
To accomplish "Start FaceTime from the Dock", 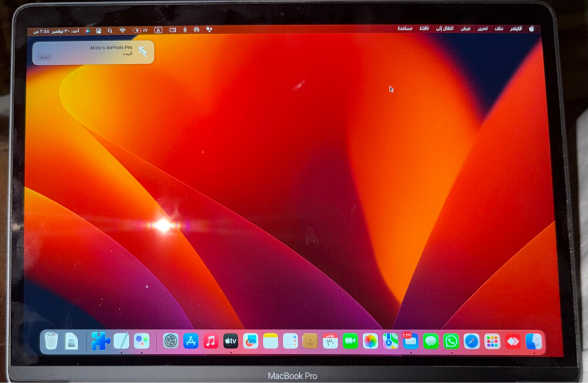I will coord(350,341).
